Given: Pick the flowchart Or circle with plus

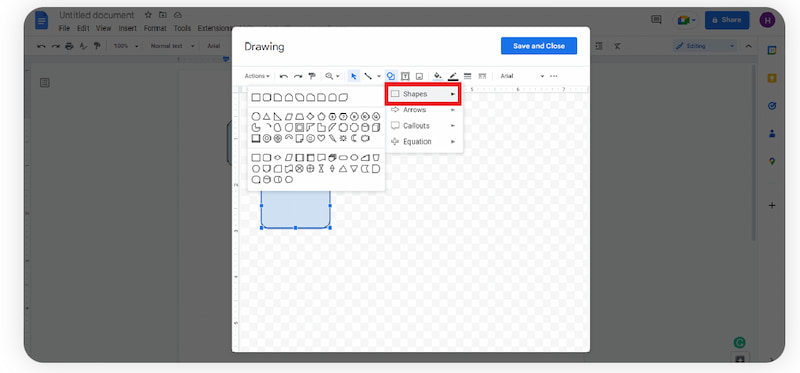Looking at the screenshot, I should [311, 168].
